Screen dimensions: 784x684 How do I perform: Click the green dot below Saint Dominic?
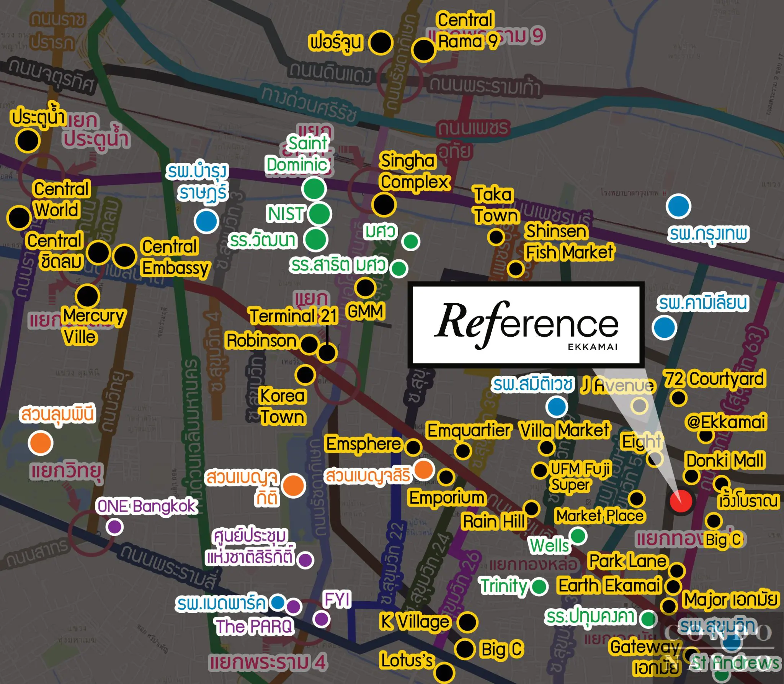click(x=314, y=188)
